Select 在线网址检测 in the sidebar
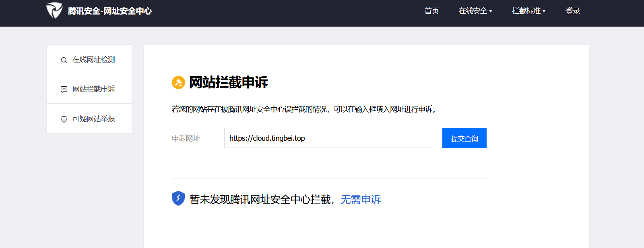 click(89, 60)
